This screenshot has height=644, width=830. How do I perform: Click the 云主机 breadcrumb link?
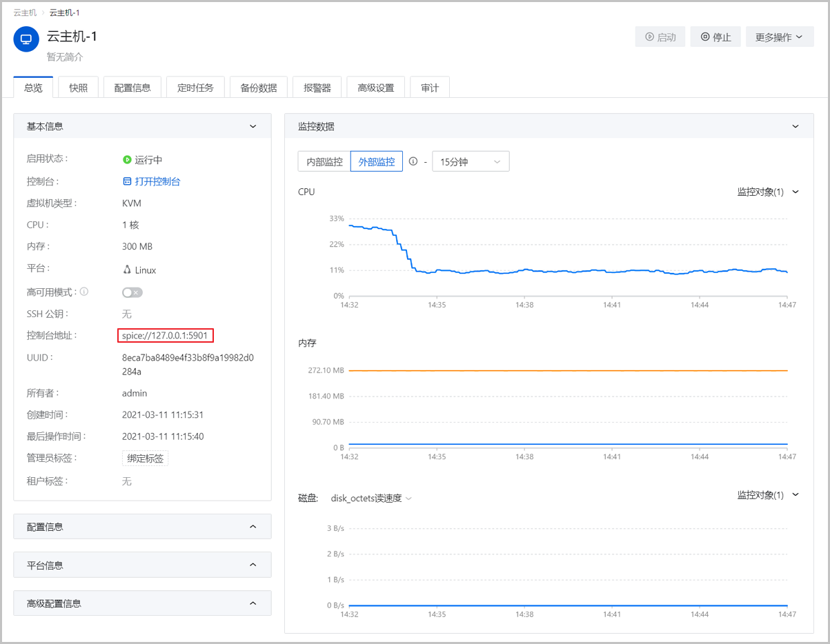point(25,13)
